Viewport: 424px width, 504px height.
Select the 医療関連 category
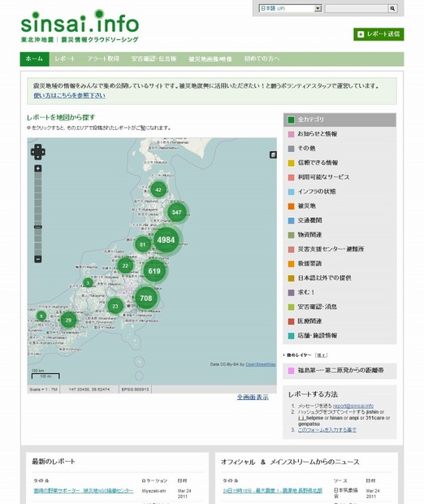coord(340,321)
